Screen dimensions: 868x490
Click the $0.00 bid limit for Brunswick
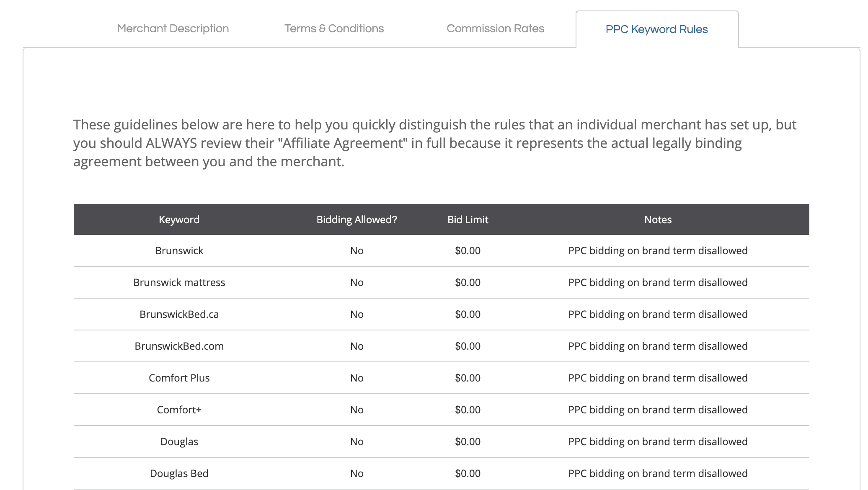[x=468, y=250]
